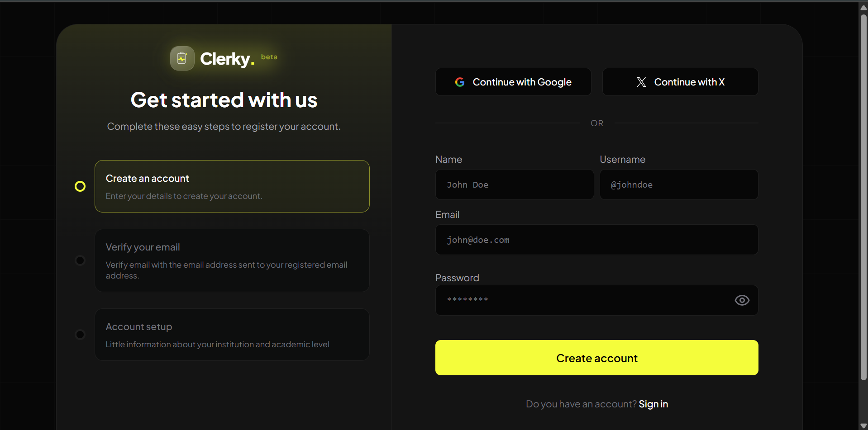
Task: Choose Continue with X button
Action: click(x=680, y=82)
